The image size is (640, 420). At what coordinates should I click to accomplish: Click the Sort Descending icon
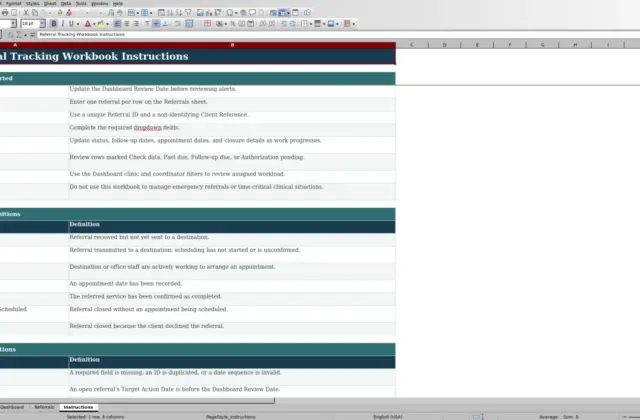pyautogui.click(x=179, y=13)
